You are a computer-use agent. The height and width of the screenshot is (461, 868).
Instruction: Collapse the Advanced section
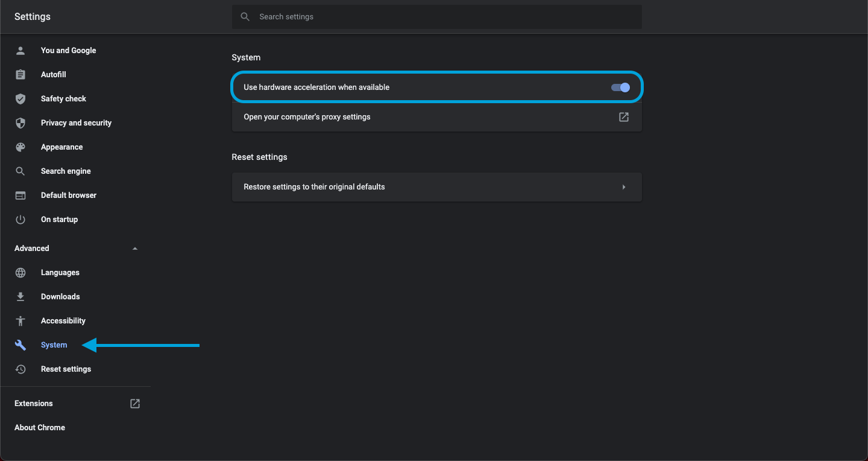point(135,248)
